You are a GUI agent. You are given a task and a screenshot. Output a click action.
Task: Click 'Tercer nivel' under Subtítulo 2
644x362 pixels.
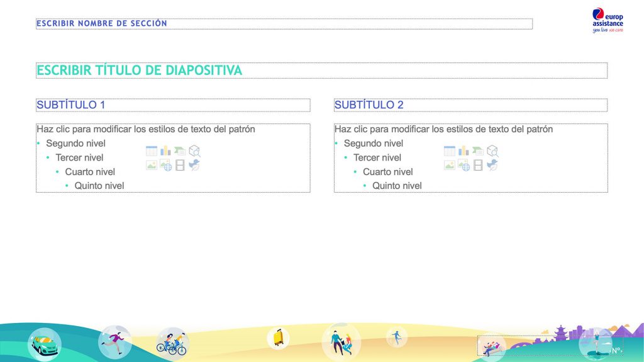(377, 157)
